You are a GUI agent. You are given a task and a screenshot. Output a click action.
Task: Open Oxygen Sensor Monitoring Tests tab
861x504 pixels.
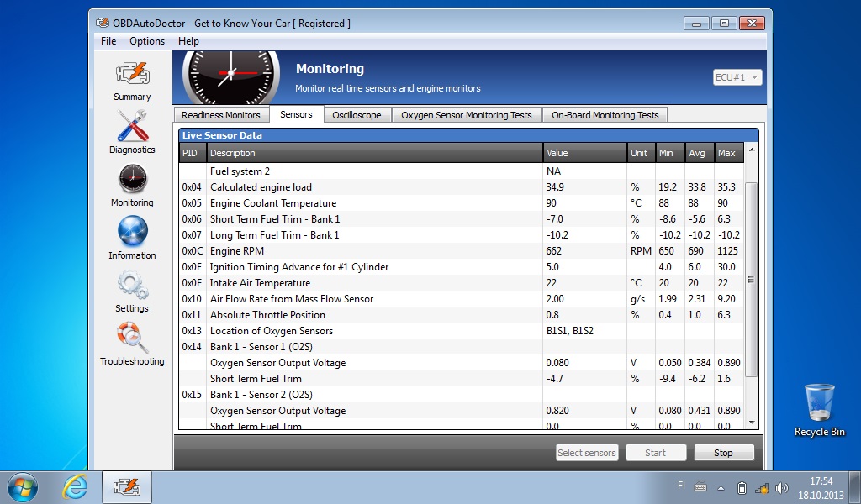click(x=466, y=115)
